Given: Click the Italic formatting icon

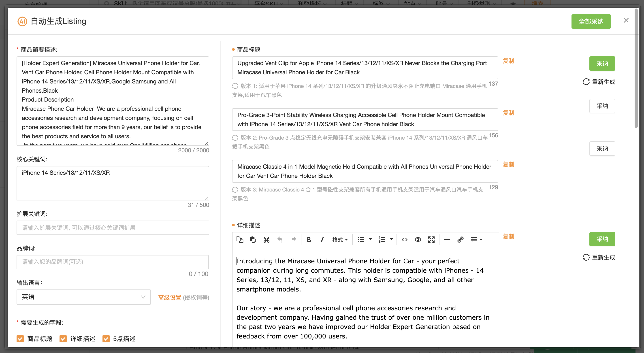Looking at the screenshot, I should [322, 240].
